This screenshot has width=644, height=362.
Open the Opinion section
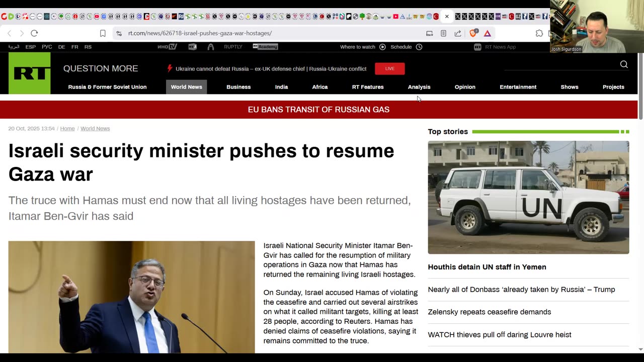pyautogui.click(x=465, y=87)
